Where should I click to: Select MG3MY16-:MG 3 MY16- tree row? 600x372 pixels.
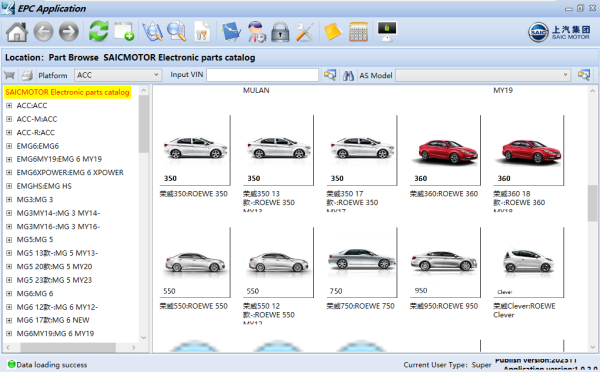click(x=58, y=227)
